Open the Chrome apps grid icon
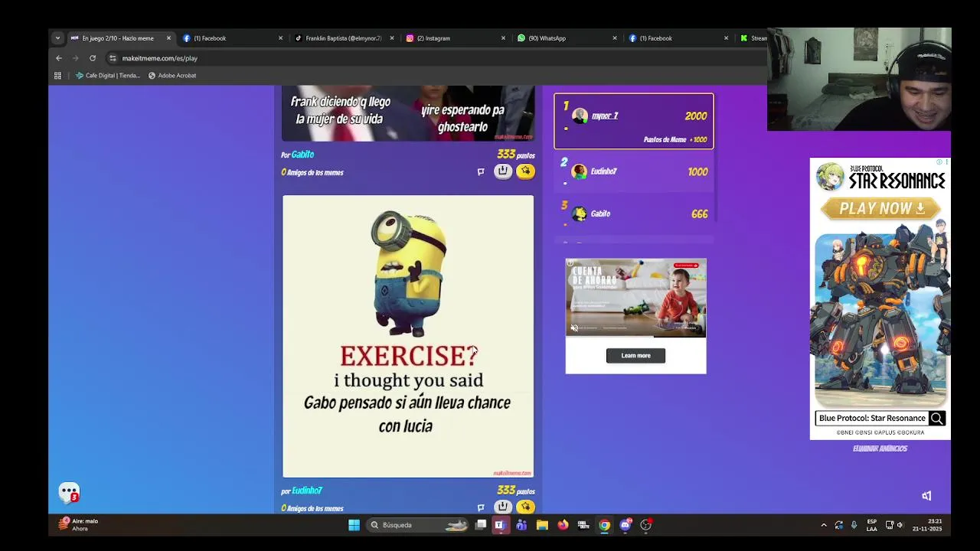980x551 pixels. [57, 76]
